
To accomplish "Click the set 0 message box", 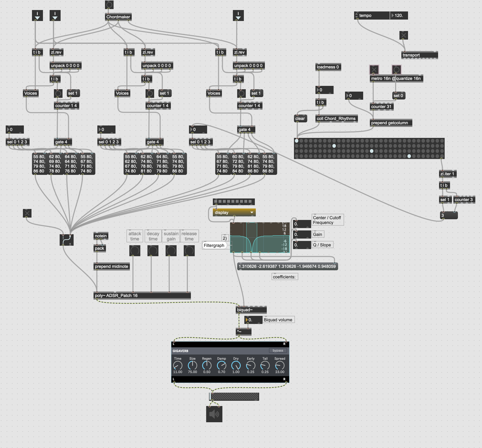I will click(398, 95).
